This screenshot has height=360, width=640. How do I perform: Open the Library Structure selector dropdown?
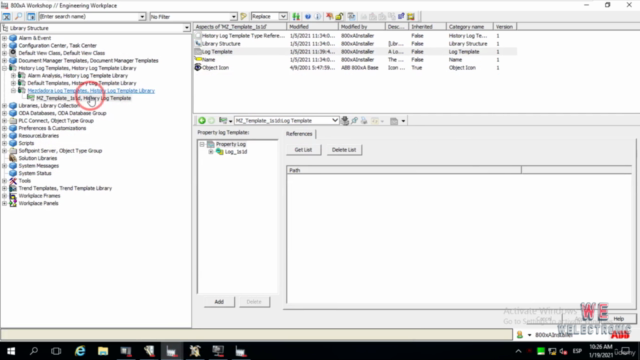187,28
